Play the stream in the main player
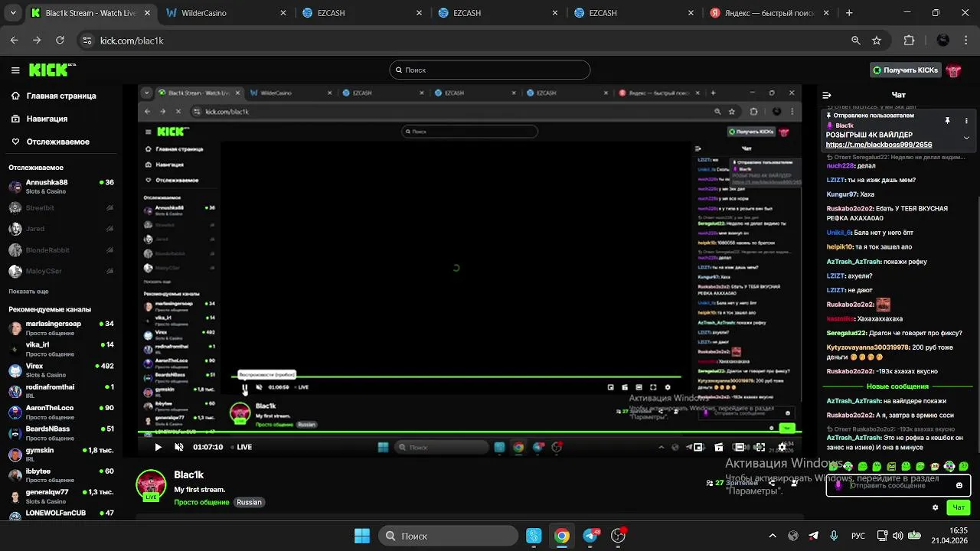The width and height of the screenshot is (980, 551). pos(158,447)
